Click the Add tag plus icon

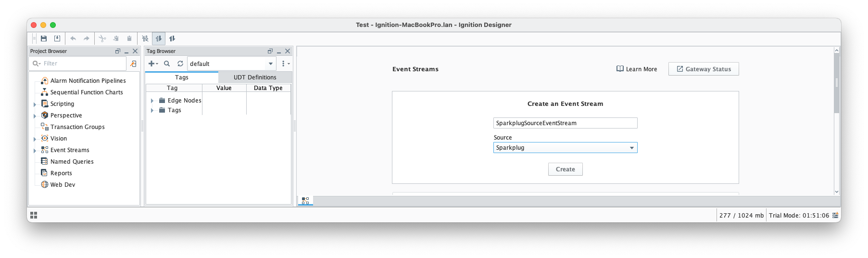point(153,64)
